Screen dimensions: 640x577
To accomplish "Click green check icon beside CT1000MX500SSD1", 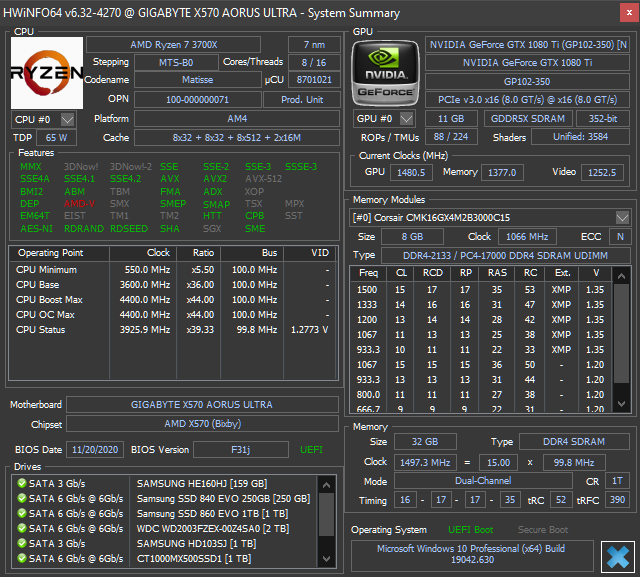I will click(22, 558).
